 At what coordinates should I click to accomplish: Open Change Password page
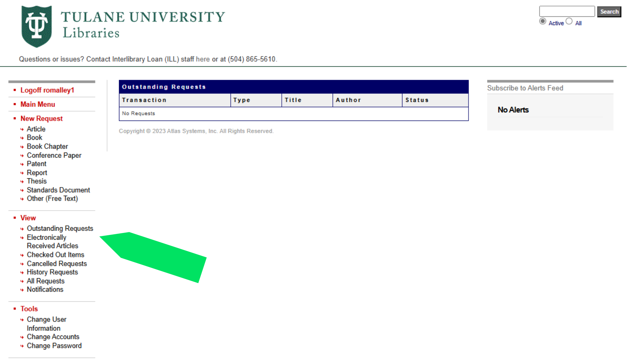(54, 346)
